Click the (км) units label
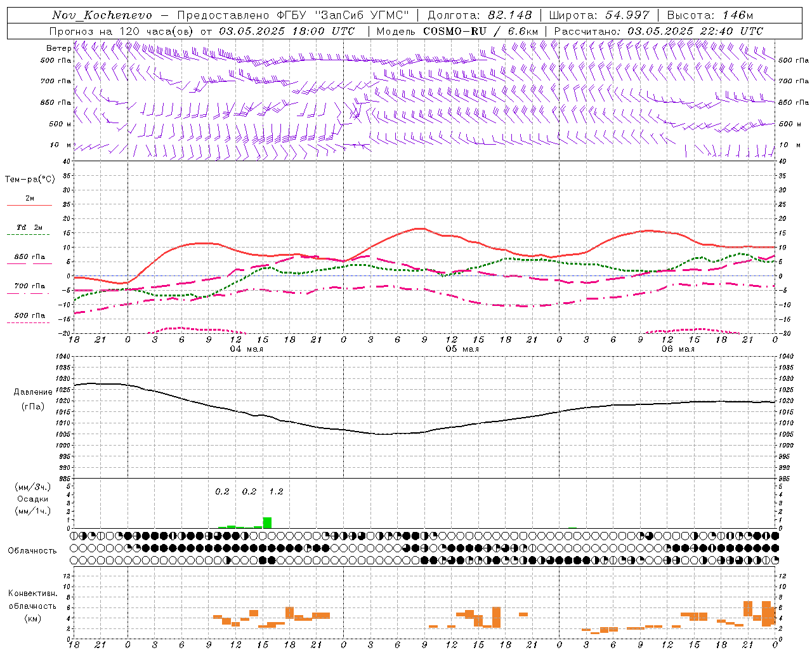Screen dimensions: 812x650 point(32,618)
